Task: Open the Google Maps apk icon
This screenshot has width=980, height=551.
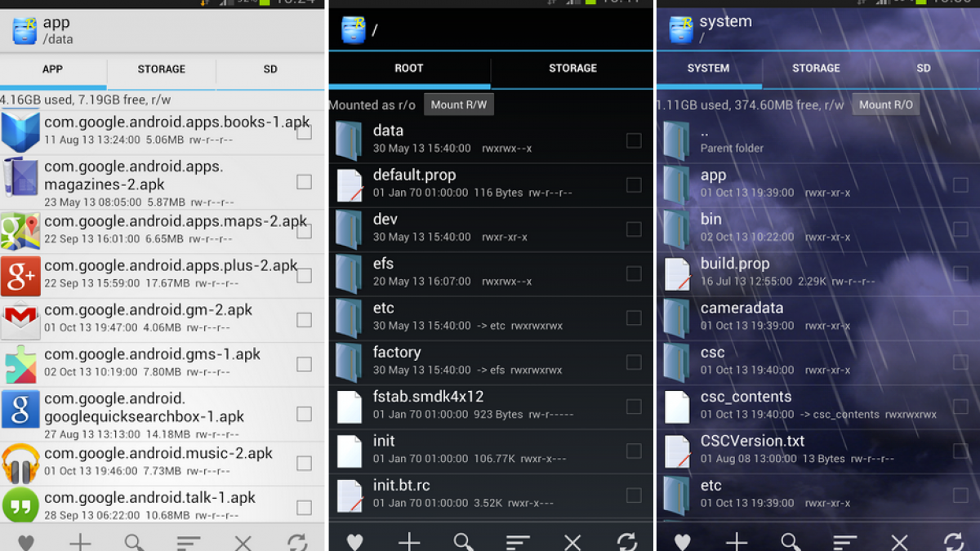Action: [x=20, y=231]
